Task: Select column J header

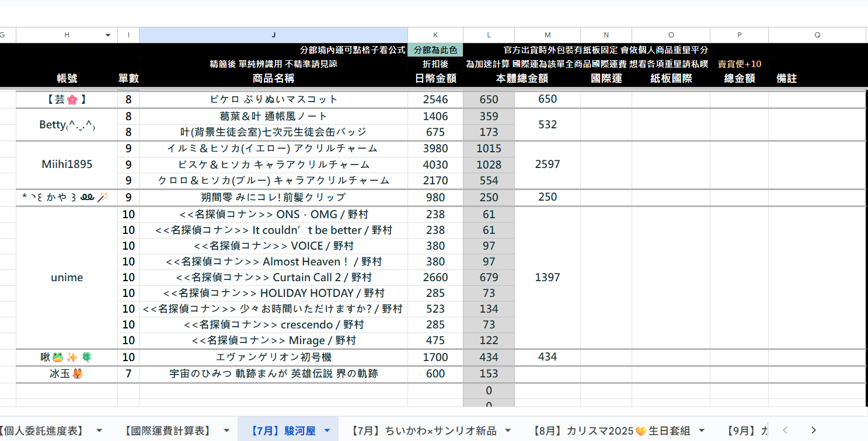Action: pyautogui.click(x=273, y=35)
